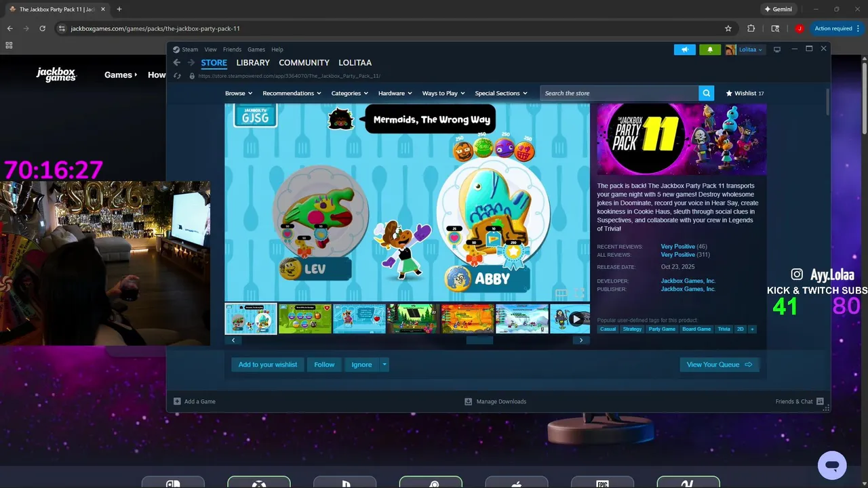This screenshot has width=868, height=488.
Task: Expand the Recommendations dropdown
Action: coord(292,94)
